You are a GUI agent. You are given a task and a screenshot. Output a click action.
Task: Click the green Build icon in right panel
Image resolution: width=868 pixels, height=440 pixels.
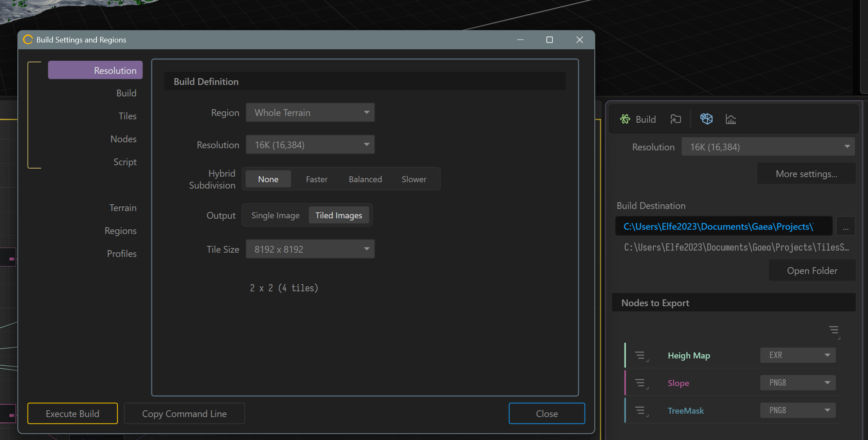pos(625,119)
